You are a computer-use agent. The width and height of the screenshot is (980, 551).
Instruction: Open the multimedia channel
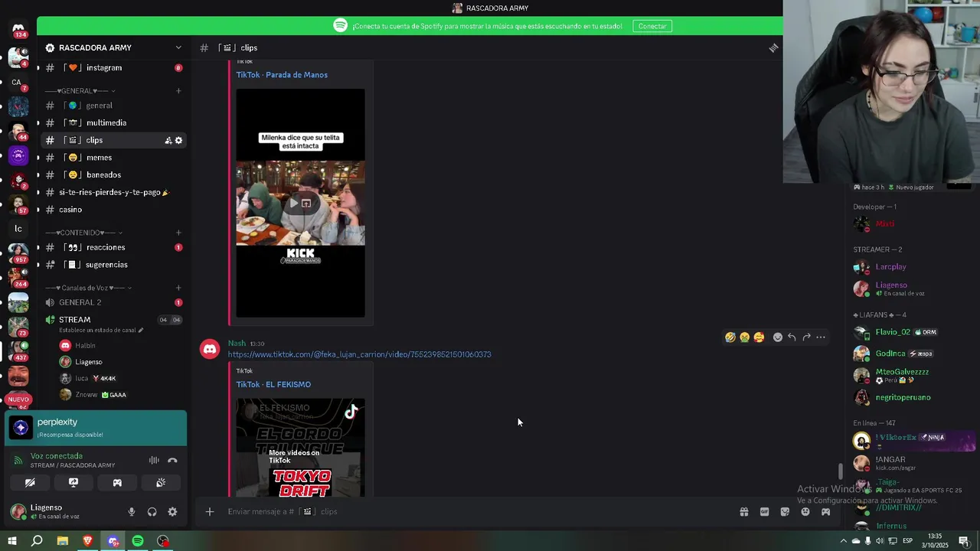113,123
